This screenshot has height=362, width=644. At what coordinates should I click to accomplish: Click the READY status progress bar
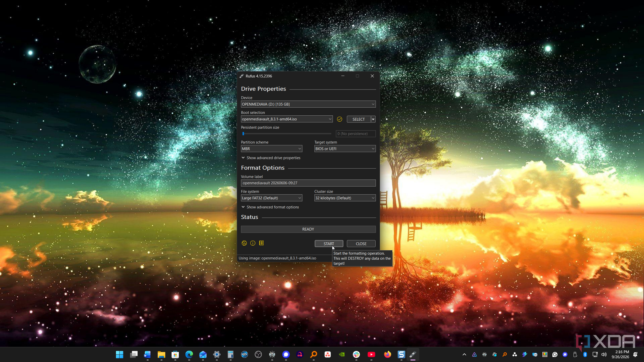tap(308, 229)
